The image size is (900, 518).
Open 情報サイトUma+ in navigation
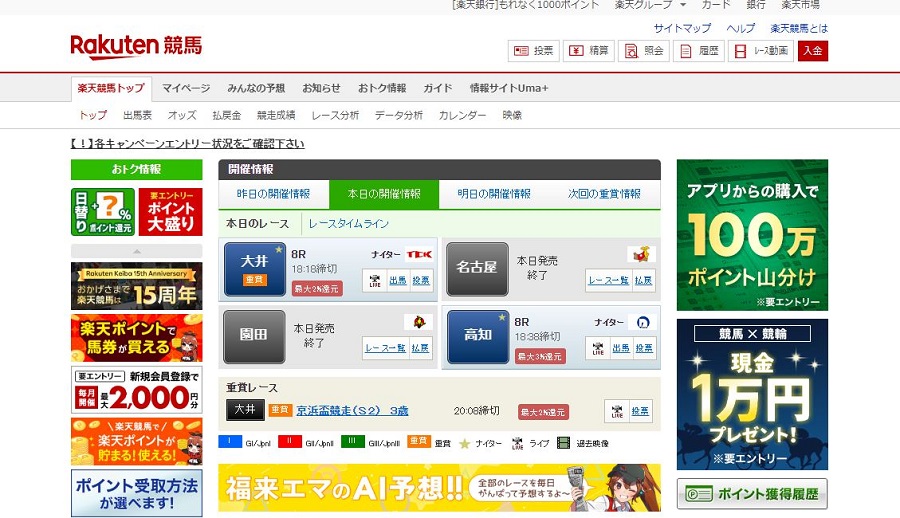point(509,88)
